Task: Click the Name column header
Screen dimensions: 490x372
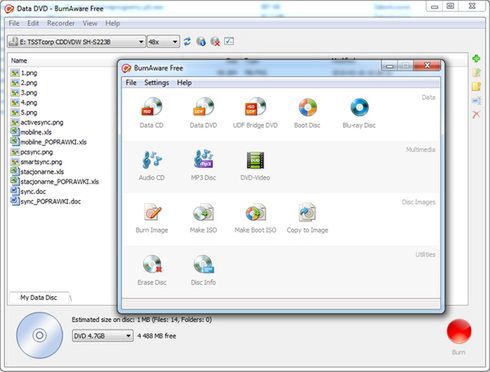Action: [19, 61]
